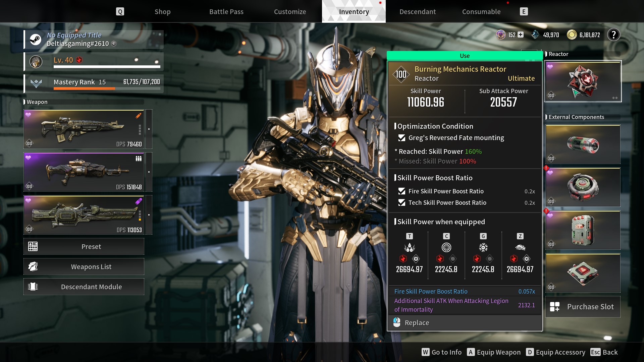
Task: Click the Weapons List icon
Action: pos(33,267)
